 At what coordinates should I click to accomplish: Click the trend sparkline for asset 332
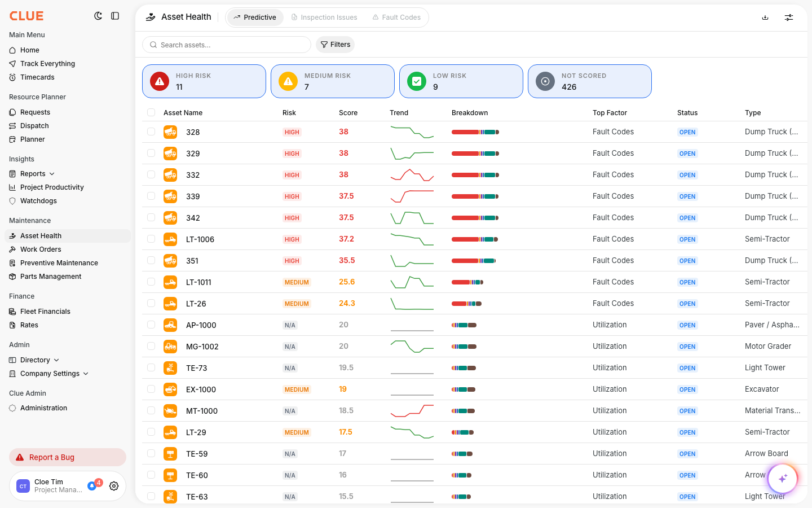pos(412,175)
